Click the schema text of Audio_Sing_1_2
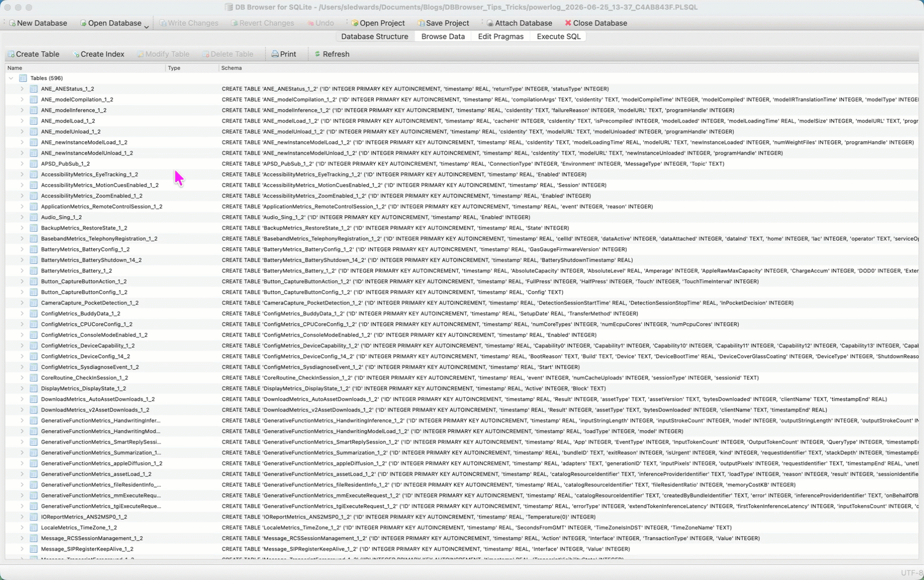924x580 pixels. 376,217
